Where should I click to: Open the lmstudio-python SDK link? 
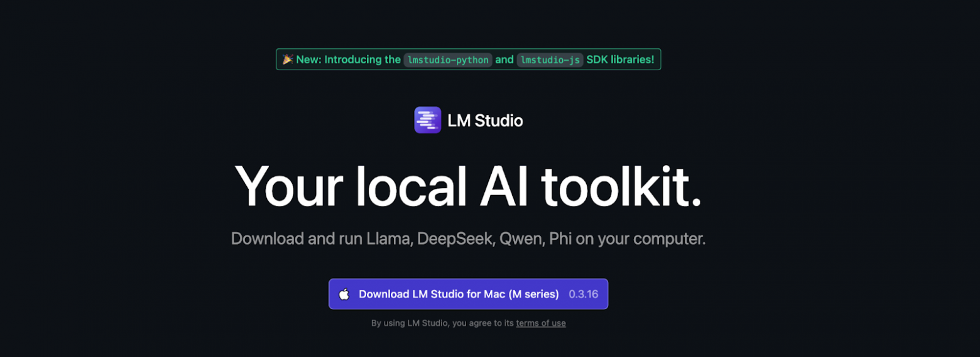pyautogui.click(x=448, y=60)
